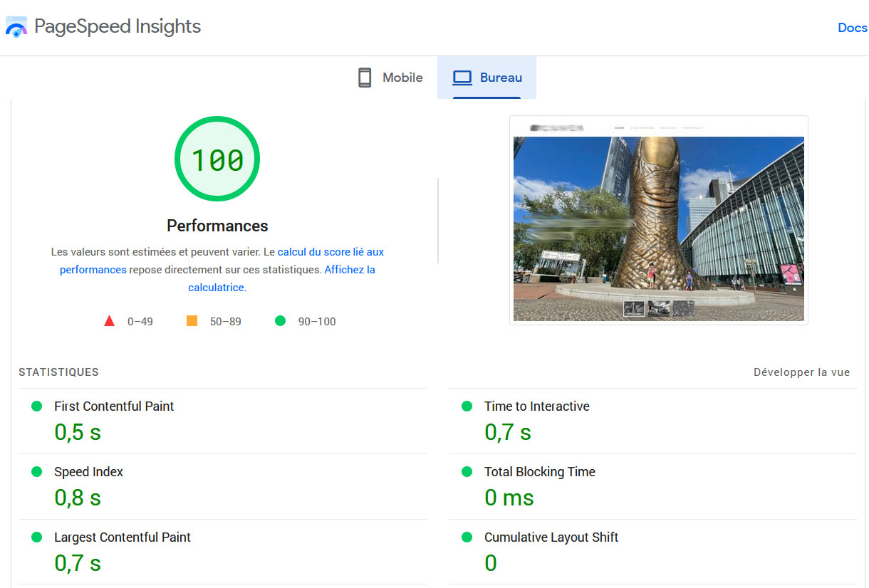
Task: Click the 'STATISTIQUES' section heading
Action: (x=58, y=372)
